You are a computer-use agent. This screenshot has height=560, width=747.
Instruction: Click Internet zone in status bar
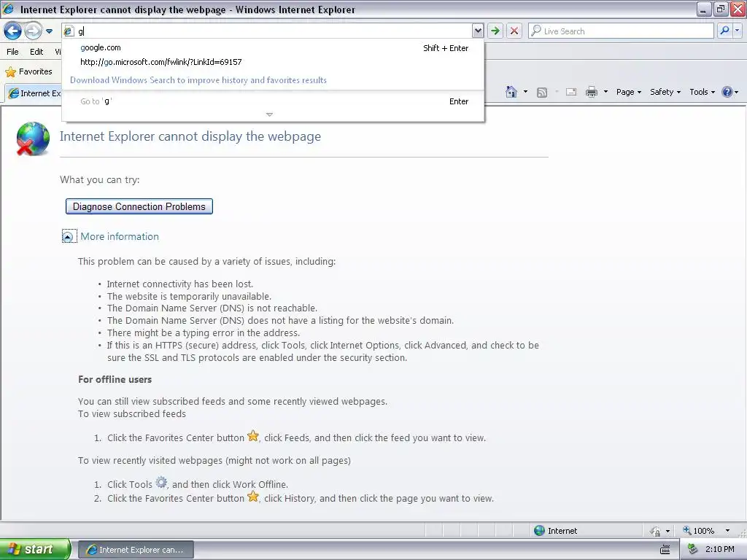[x=555, y=531]
